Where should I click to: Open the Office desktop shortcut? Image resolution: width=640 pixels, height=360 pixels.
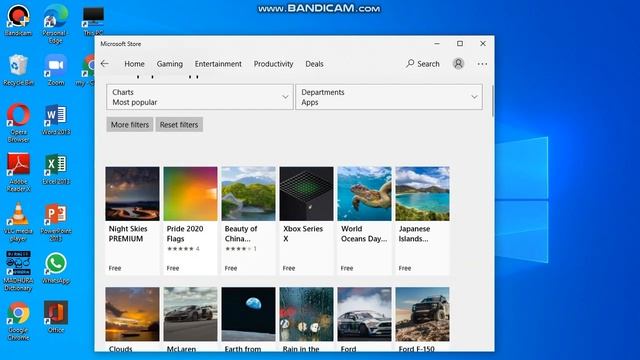[56, 318]
